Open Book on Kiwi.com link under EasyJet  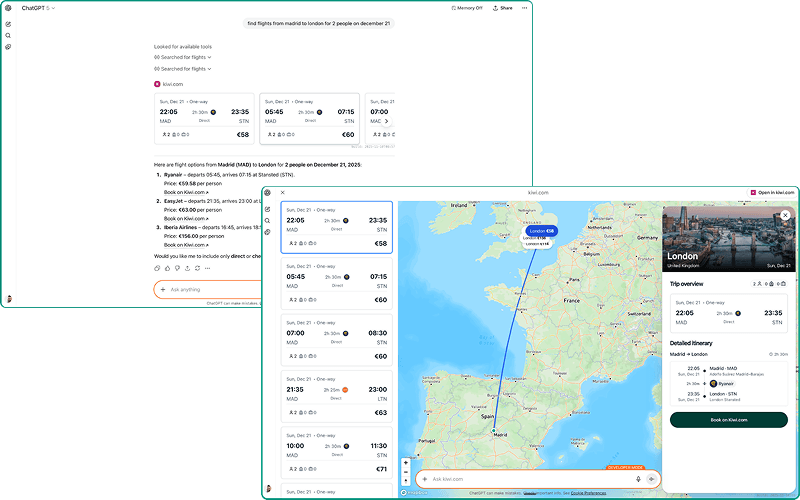(x=186, y=218)
